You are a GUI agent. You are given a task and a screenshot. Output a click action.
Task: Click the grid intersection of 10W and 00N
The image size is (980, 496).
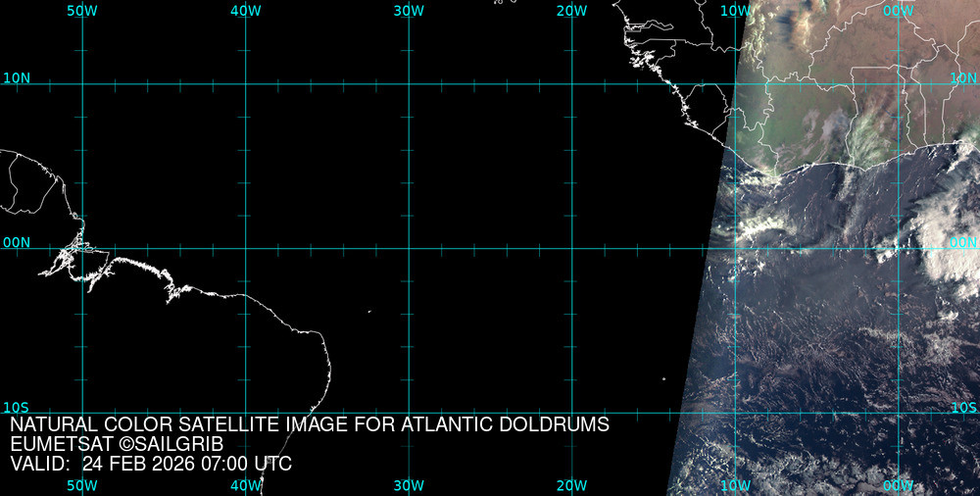click(735, 248)
